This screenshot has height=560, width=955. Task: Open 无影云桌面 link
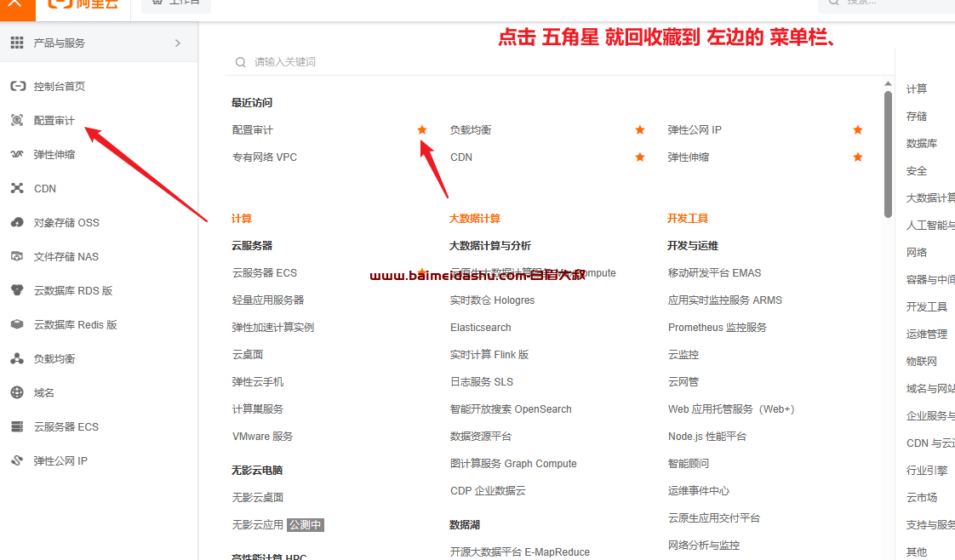pos(258,498)
